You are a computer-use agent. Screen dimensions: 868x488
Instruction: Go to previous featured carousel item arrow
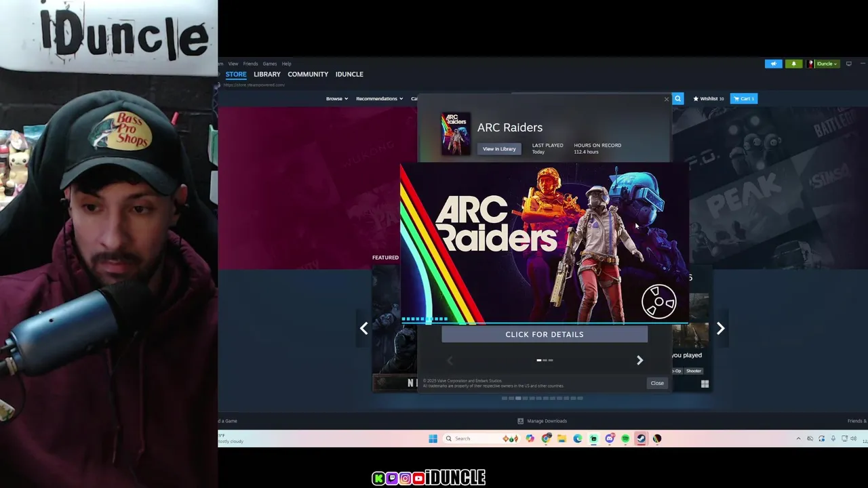click(364, 329)
